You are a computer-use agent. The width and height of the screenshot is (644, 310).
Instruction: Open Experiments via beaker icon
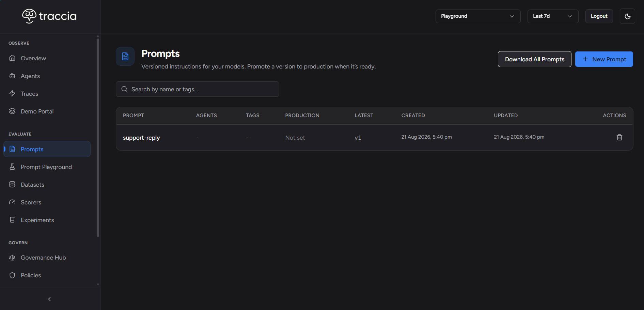click(x=12, y=220)
